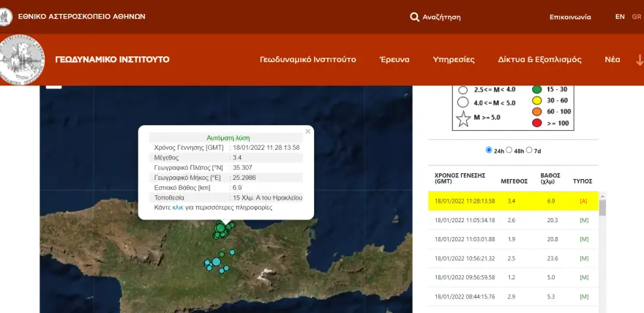The height and width of the screenshot is (313, 644).
Task: Click the search magnifier icon
Action: pyautogui.click(x=414, y=16)
